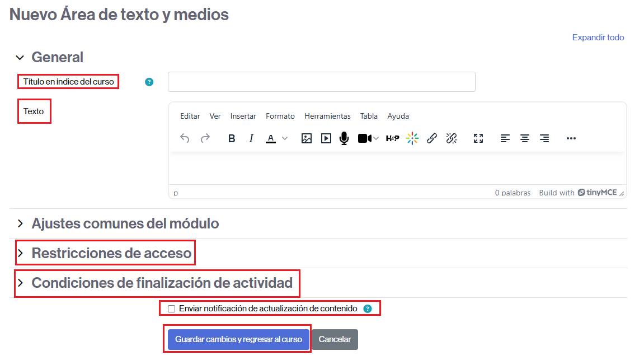Insert multimedia file with the play icon
This screenshot has height=355, width=644.
point(326,138)
